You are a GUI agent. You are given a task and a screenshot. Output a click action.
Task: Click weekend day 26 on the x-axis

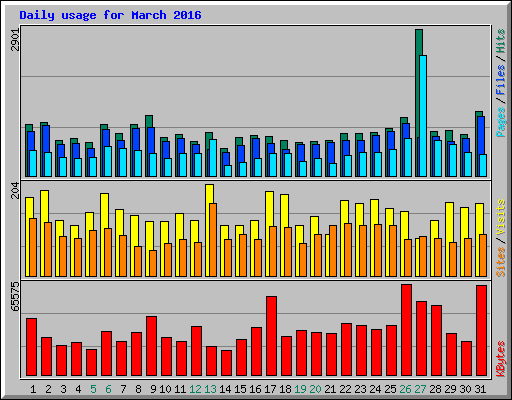point(405,389)
